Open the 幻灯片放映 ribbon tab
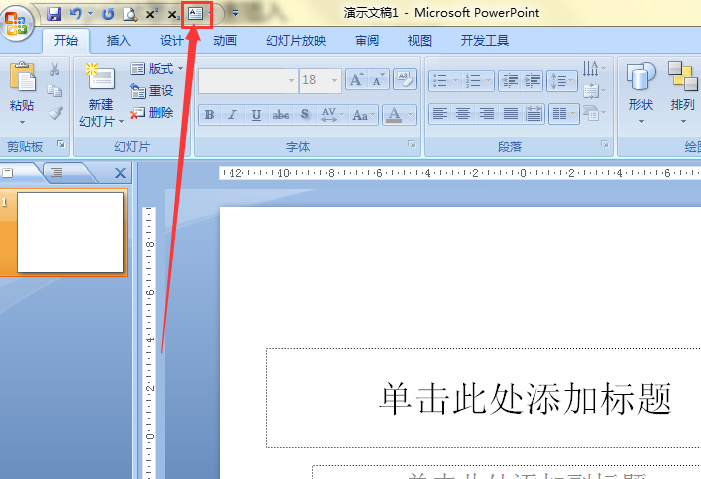The image size is (701, 479). pos(296,41)
